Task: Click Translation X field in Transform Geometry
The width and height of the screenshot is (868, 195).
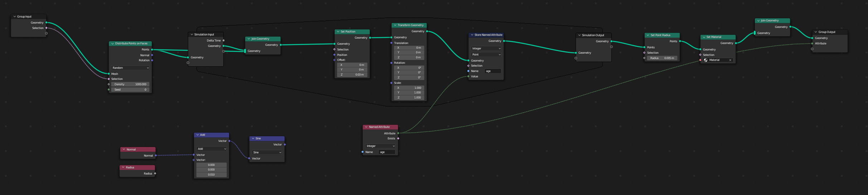Action: pos(409,48)
